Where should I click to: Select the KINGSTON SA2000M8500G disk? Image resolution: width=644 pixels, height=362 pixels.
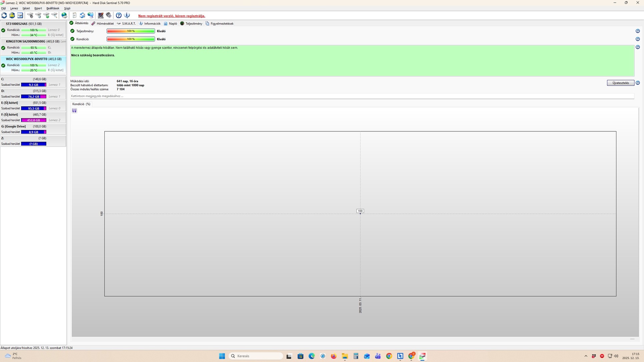click(x=26, y=42)
